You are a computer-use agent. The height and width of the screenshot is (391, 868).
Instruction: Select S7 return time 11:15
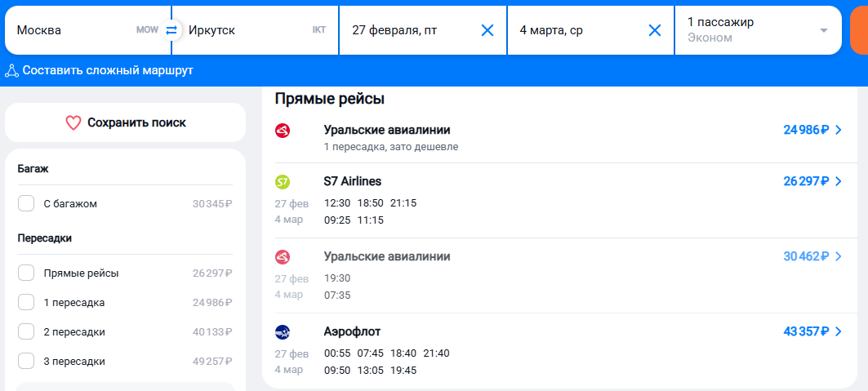tap(371, 220)
